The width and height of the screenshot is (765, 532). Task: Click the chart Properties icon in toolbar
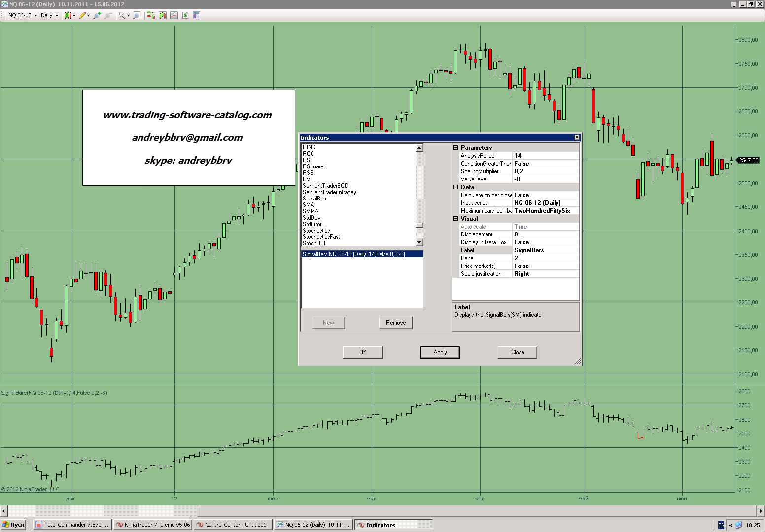pos(197,15)
